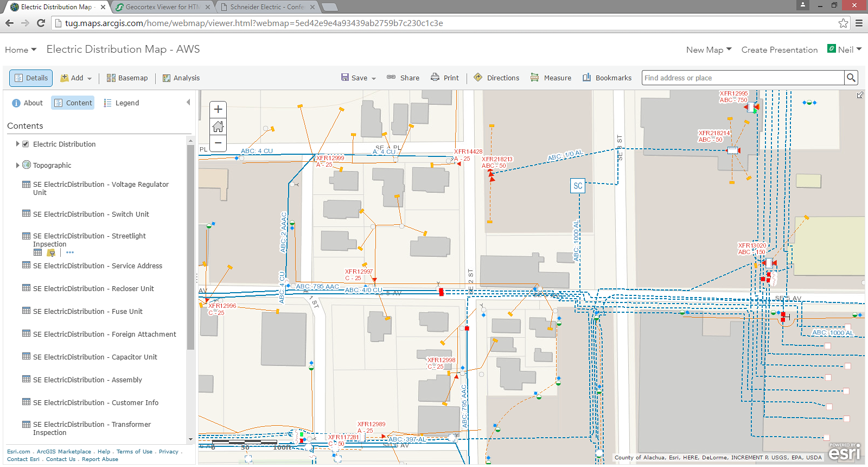
Task: Click the Find address or place field
Action: (x=742, y=78)
